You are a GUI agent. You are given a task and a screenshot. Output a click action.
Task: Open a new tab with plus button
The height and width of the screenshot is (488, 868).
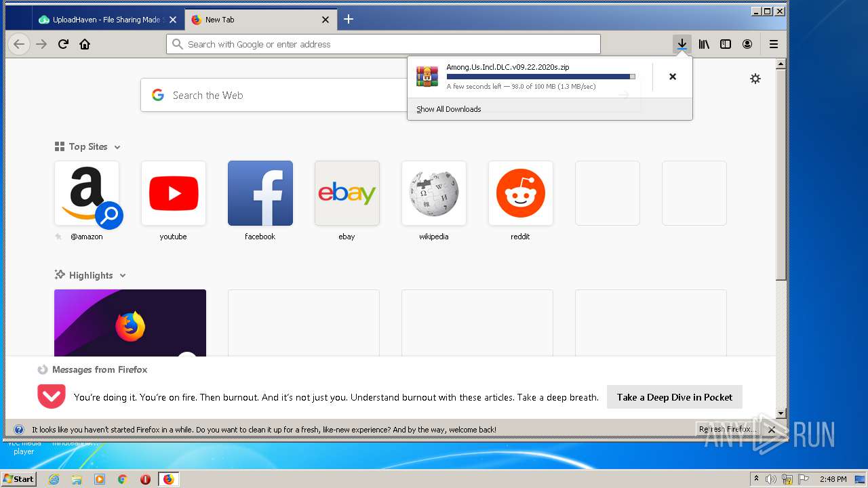coord(349,19)
